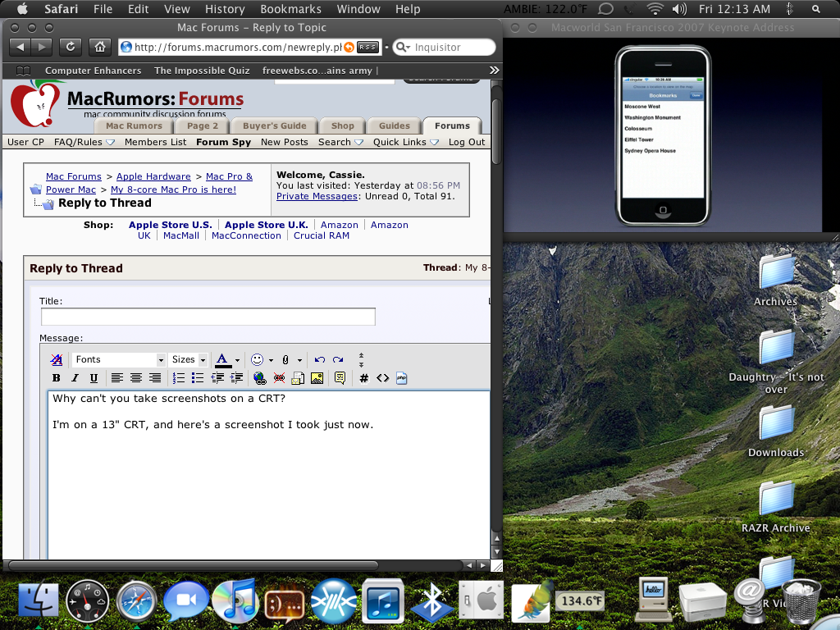
Task: Open the Bookmarks menu in menu bar
Action: pos(291,9)
